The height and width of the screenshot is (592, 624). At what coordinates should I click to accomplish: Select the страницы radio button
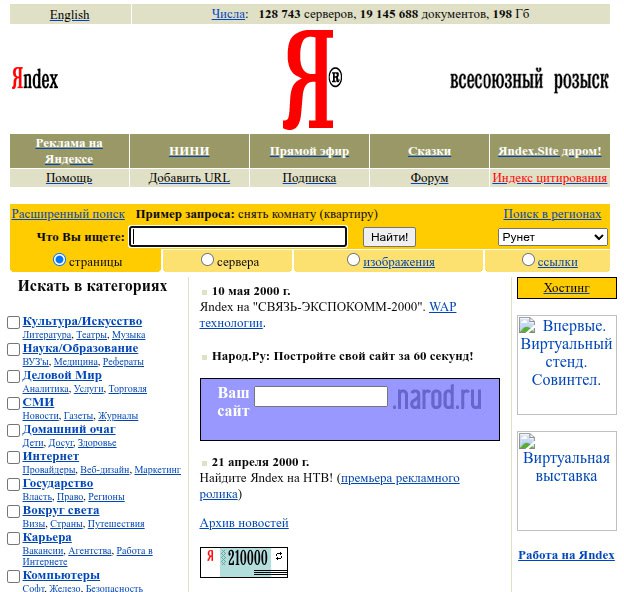click(59, 260)
